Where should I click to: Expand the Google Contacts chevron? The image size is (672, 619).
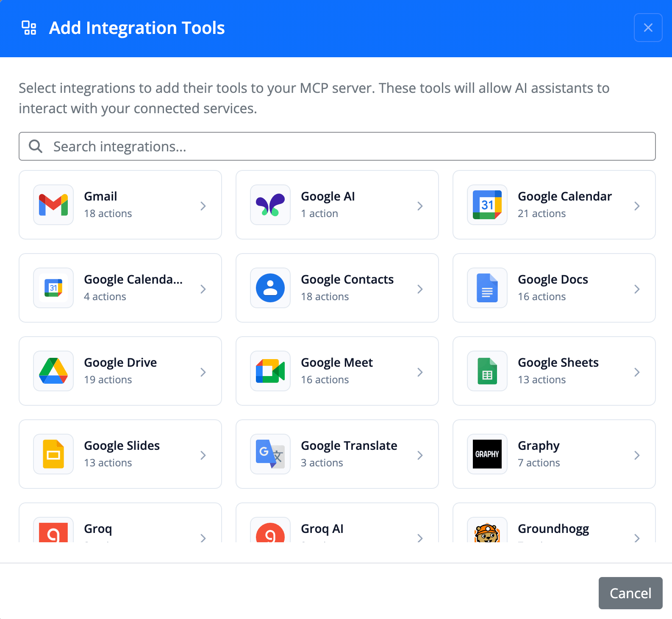click(x=420, y=289)
